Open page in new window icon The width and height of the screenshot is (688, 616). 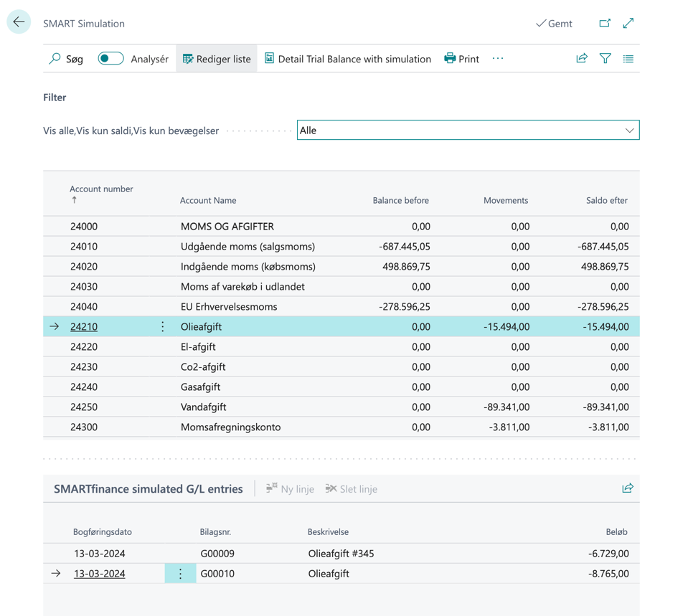click(x=605, y=23)
